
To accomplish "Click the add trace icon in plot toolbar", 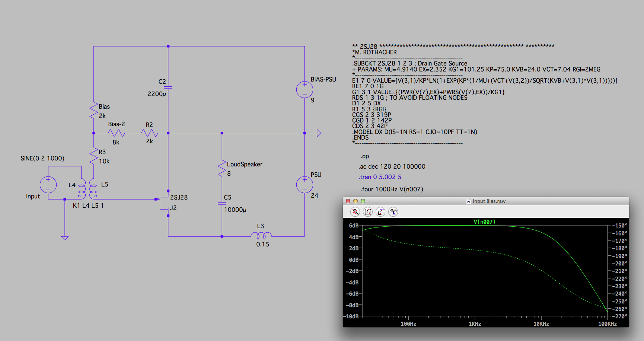I will [x=380, y=212].
